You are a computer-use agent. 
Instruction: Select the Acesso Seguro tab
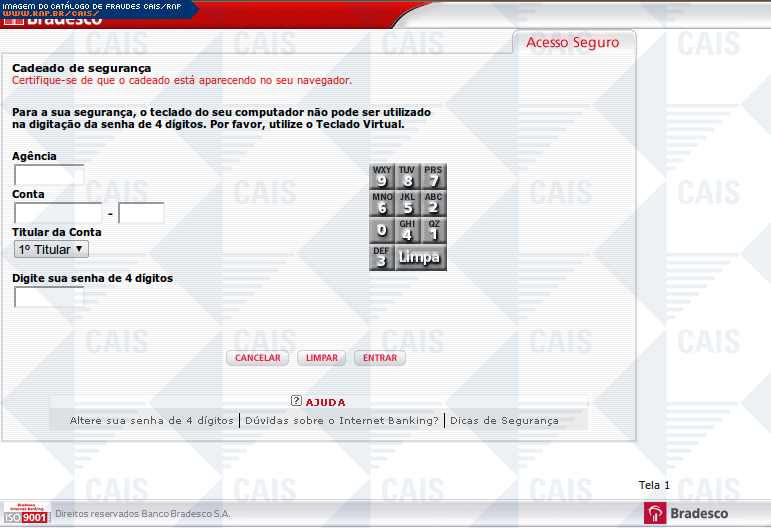(x=572, y=43)
